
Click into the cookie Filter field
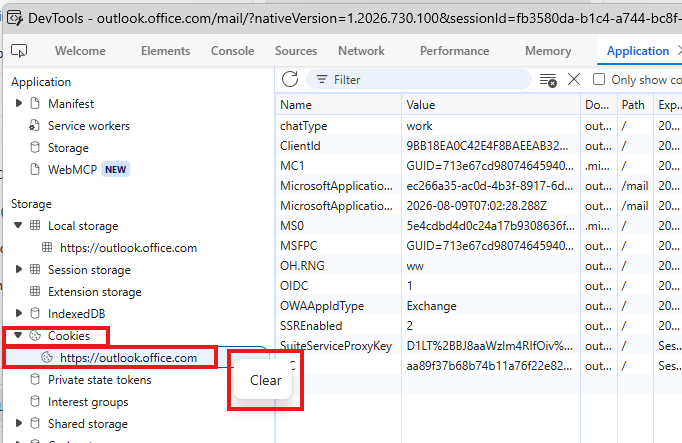[x=419, y=80]
